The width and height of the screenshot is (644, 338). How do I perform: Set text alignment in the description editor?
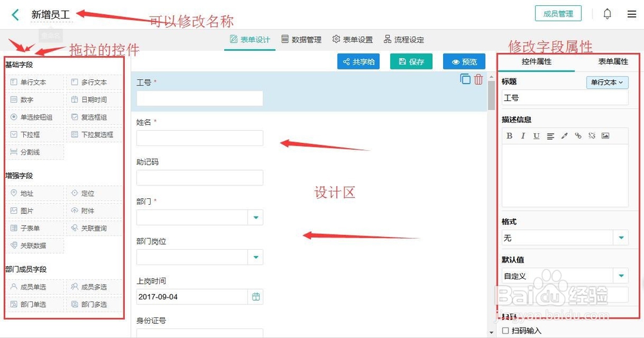[551, 136]
